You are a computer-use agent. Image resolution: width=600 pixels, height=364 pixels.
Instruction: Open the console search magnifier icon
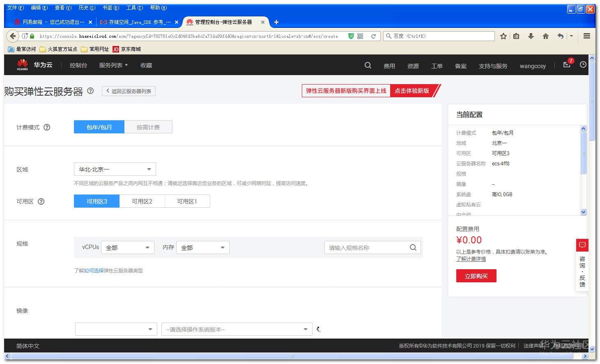[x=368, y=65]
